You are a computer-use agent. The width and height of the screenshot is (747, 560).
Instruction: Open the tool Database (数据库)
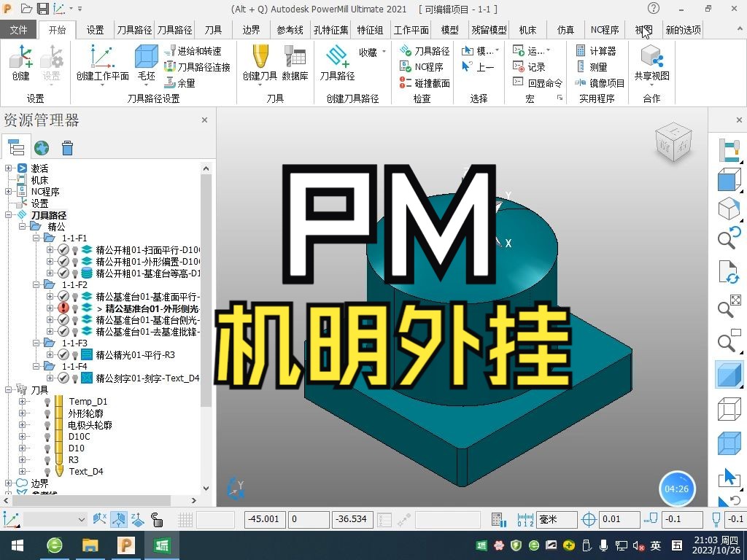pyautogui.click(x=295, y=63)
